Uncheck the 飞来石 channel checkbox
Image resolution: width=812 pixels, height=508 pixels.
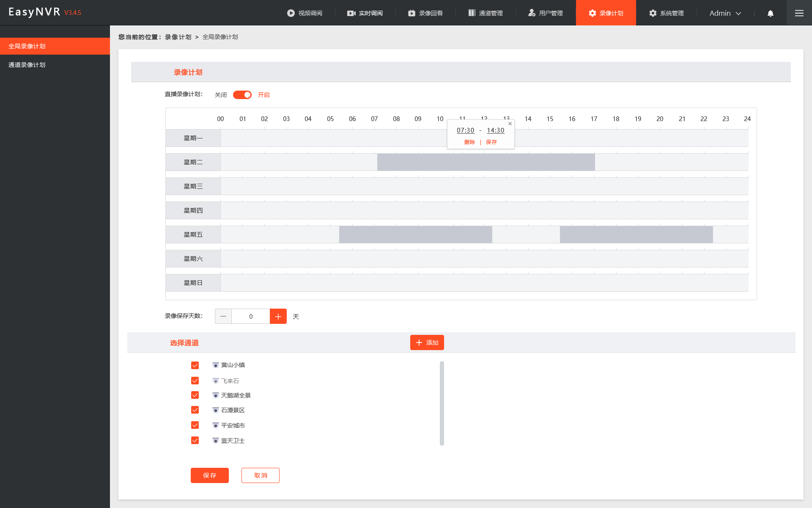pyautogui.click(x=195, y=380)
